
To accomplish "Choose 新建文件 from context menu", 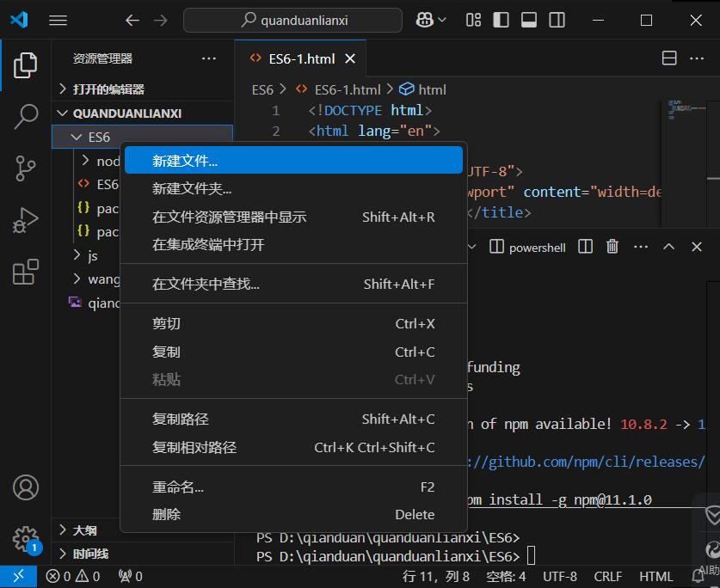I will [185, 161].
